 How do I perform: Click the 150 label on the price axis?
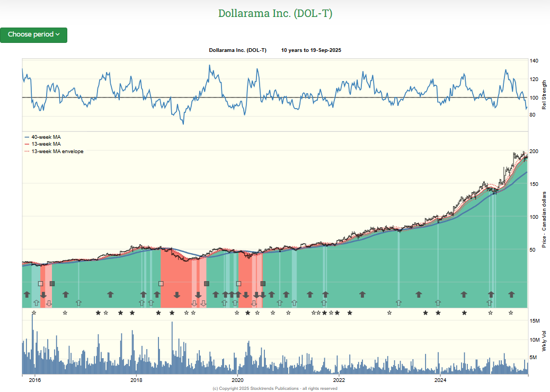534,184
